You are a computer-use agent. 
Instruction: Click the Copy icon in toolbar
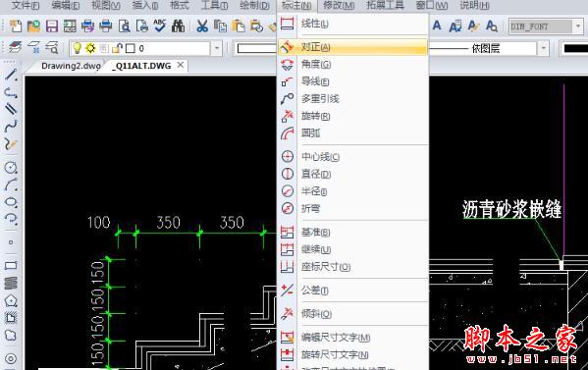(x=220, y=26)
